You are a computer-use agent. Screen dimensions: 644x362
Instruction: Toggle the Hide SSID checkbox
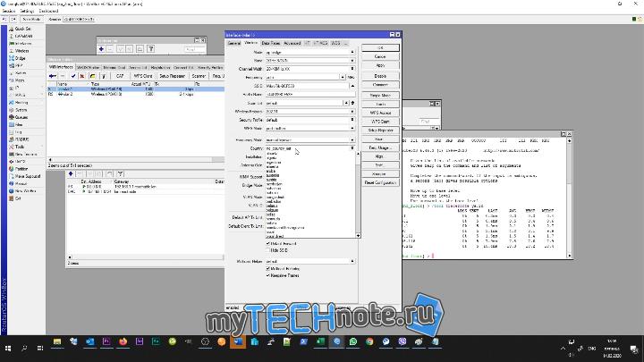[267, 250]
